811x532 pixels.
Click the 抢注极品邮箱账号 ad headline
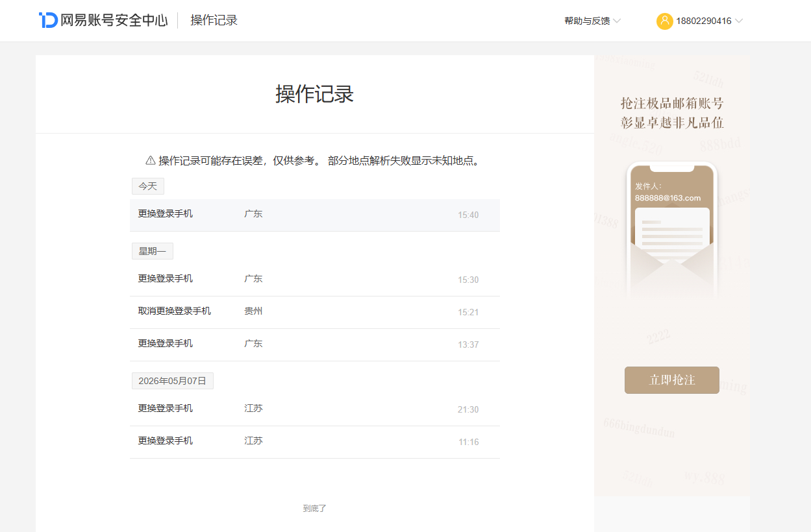click(x=672, y=103)
